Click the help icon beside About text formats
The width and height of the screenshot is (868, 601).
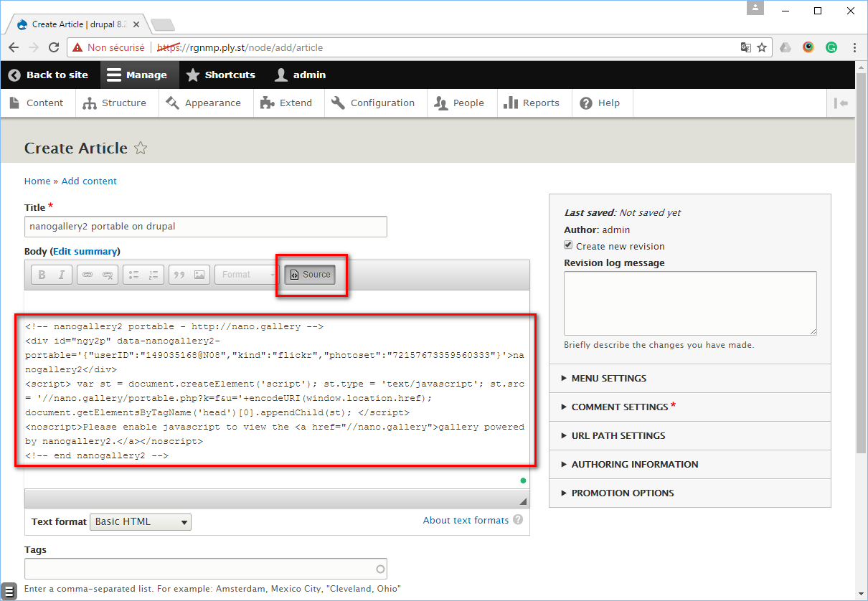tap(518, 520)
